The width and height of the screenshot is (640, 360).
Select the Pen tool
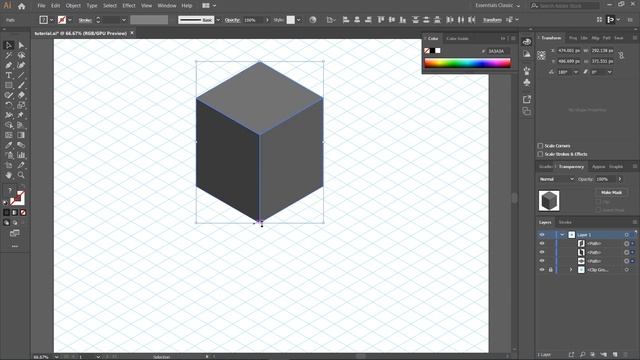click(x=9, y=65)
